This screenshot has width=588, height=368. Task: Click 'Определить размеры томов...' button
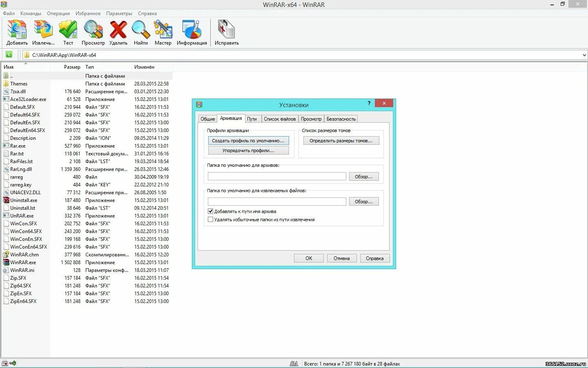tap(341, 141)
